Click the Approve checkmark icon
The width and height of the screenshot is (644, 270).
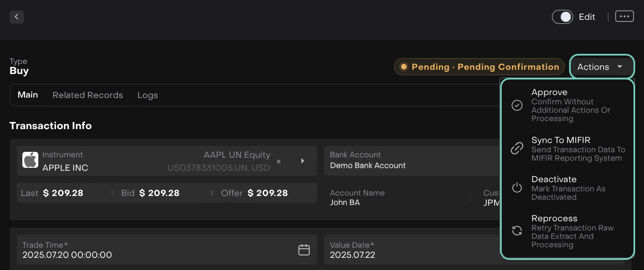pyautogui.click(x=517, y=105)
